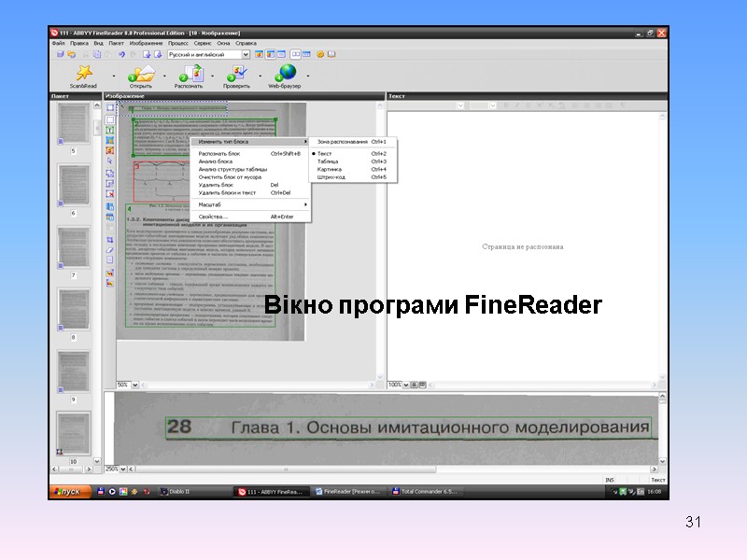Click the dropdown dot next to Scan&Read

coord(114,76)
